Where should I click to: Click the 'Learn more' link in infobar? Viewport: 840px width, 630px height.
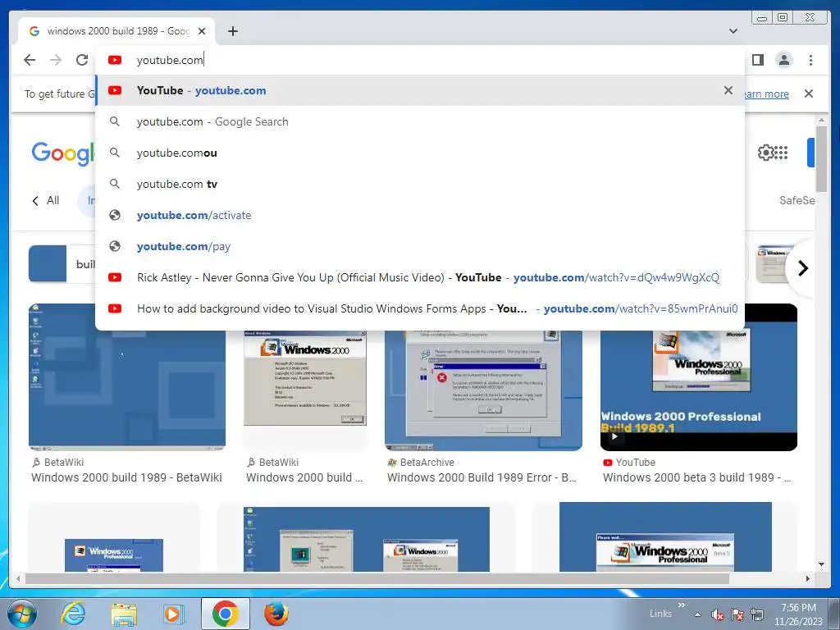tap(767, 94)
